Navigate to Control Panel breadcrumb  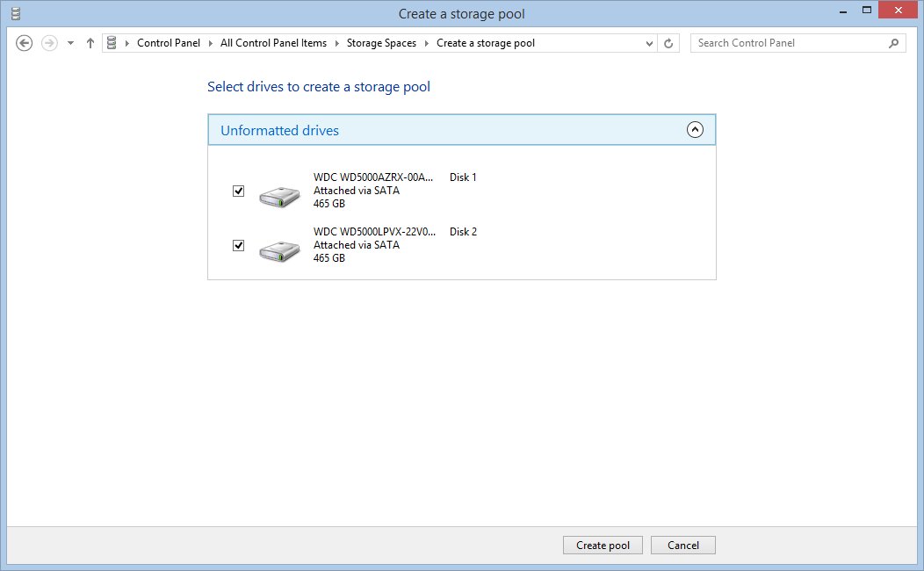168,43
